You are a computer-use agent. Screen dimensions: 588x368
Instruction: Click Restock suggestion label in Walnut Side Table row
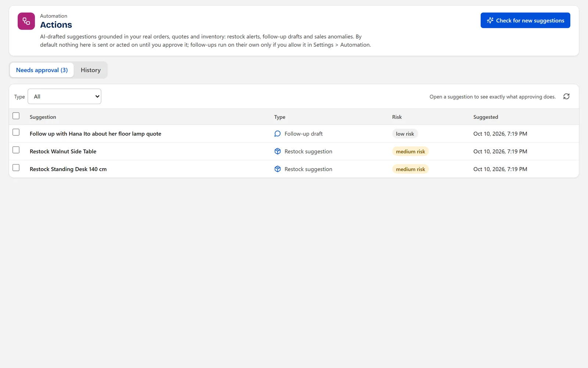[x=308, y=151]
